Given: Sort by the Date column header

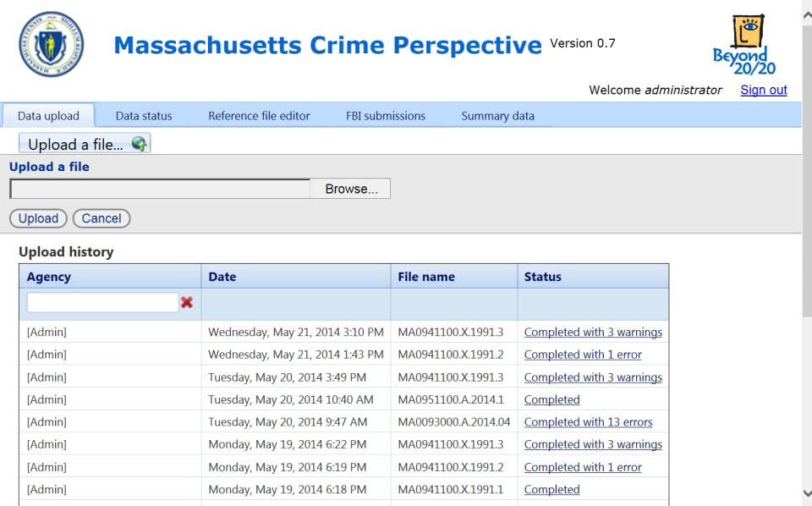Looking at the screenshot, I should pos(222,277).
